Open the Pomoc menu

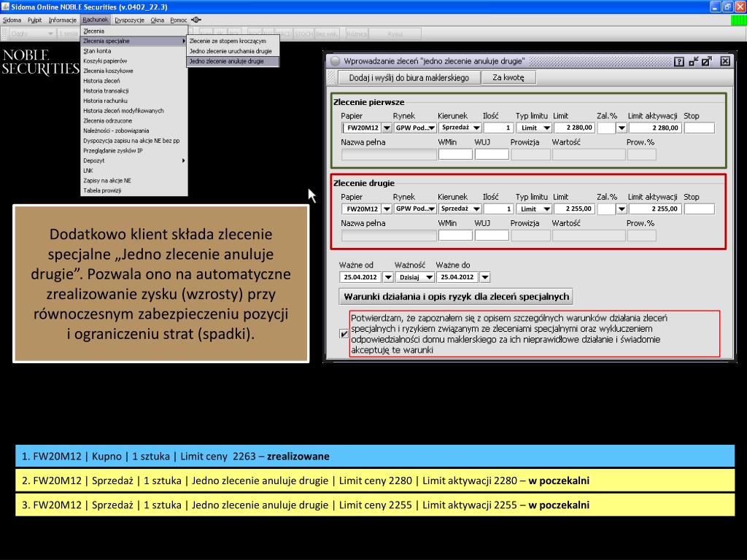[179, 20]
